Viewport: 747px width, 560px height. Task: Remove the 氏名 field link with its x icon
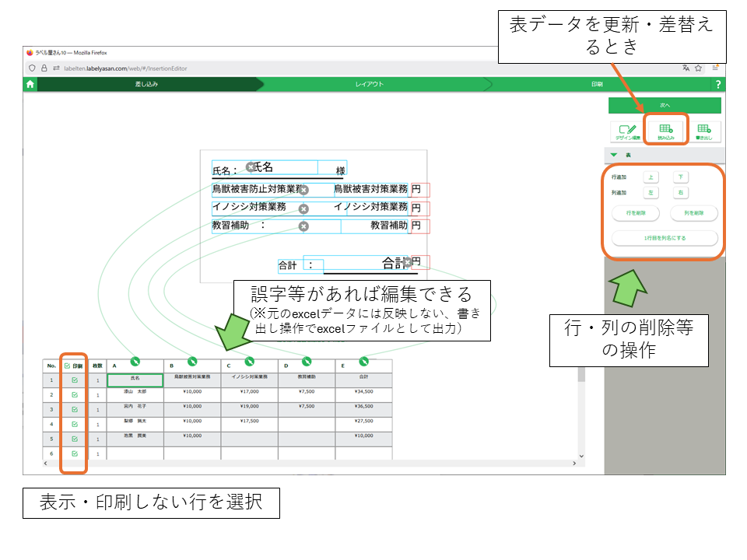[251, 167]
